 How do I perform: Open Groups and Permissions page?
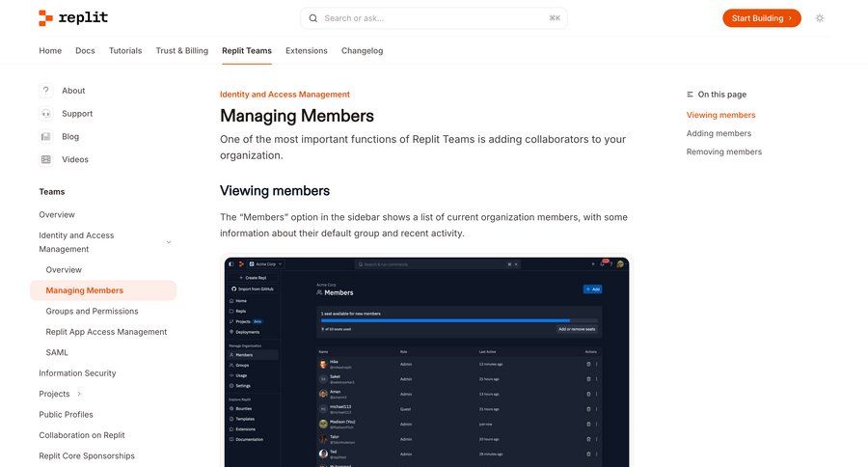click(92, 312)
